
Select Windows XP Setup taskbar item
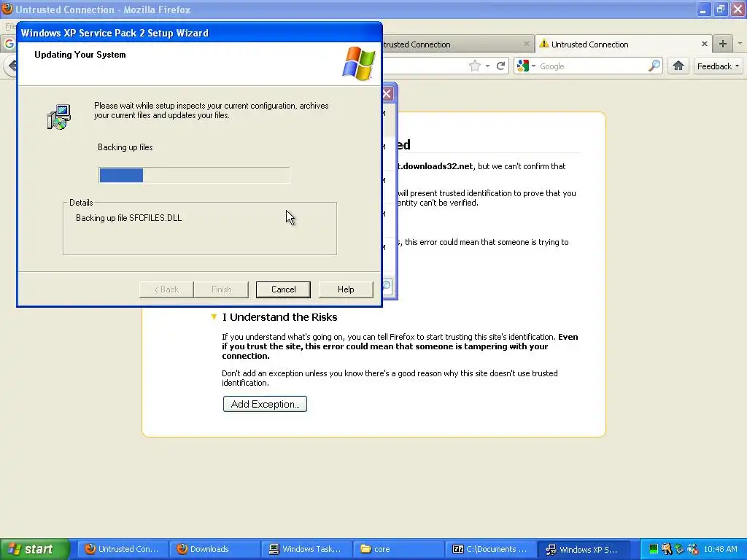[583, 549]
